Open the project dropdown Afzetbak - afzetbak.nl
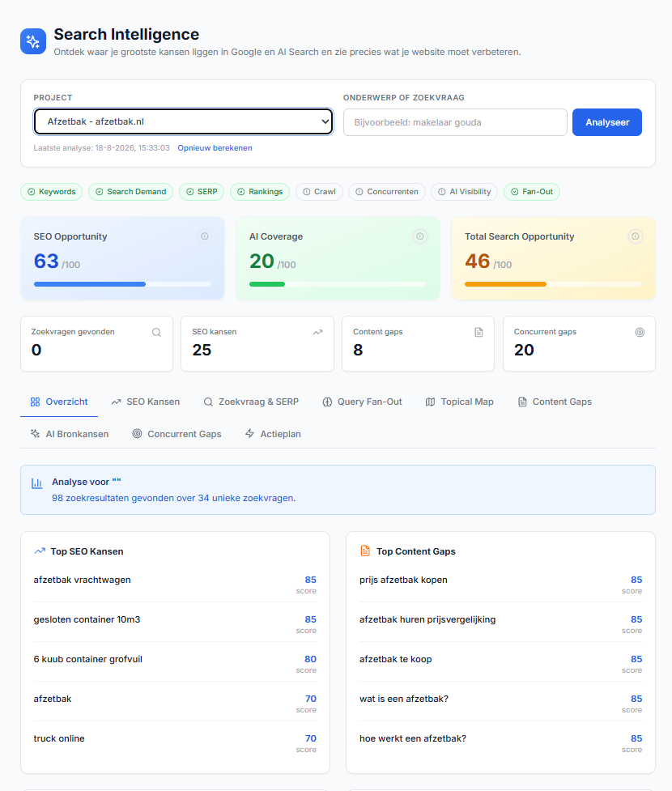The image size is (672, 791). [x=183, y=121]
